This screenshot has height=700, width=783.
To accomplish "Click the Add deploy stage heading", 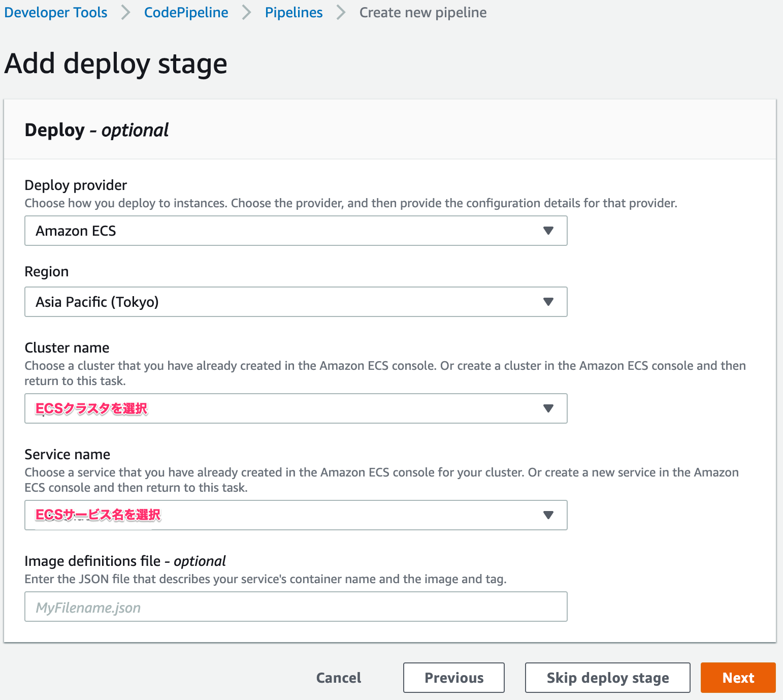I will [116, 64].
